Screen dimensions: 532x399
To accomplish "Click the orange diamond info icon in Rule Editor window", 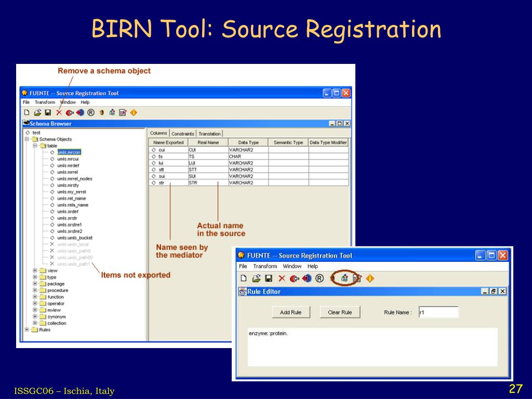I will click(370, 278).
